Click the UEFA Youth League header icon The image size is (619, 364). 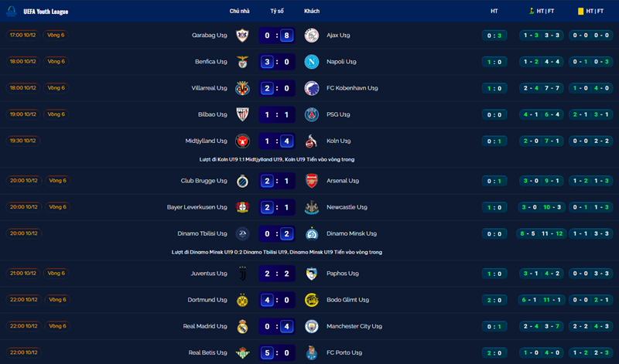12,11
